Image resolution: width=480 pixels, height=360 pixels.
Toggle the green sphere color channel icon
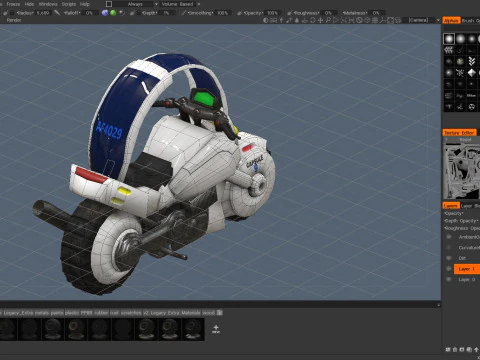113,13
